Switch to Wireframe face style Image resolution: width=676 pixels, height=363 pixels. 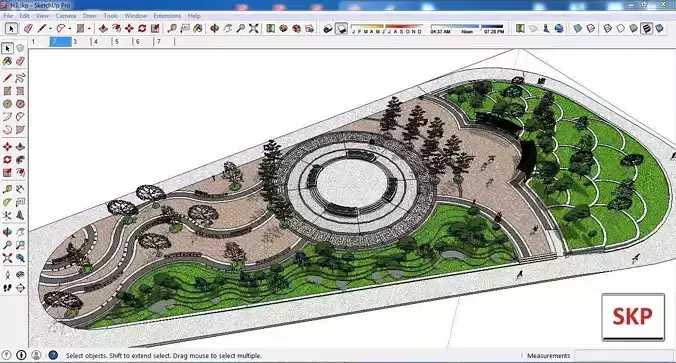[607, 28]
